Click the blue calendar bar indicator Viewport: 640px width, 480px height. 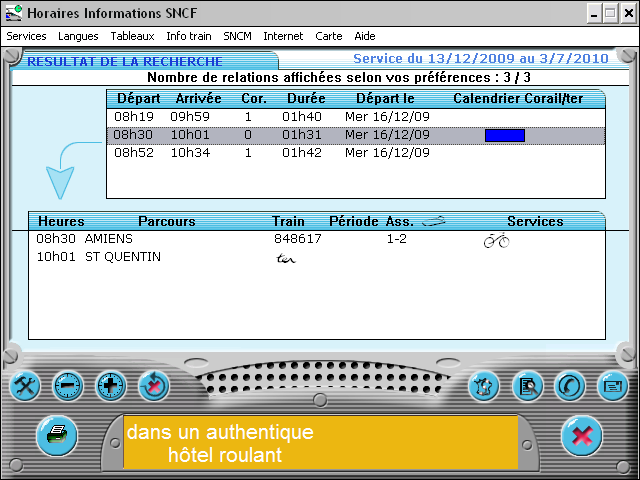[504, 135]
